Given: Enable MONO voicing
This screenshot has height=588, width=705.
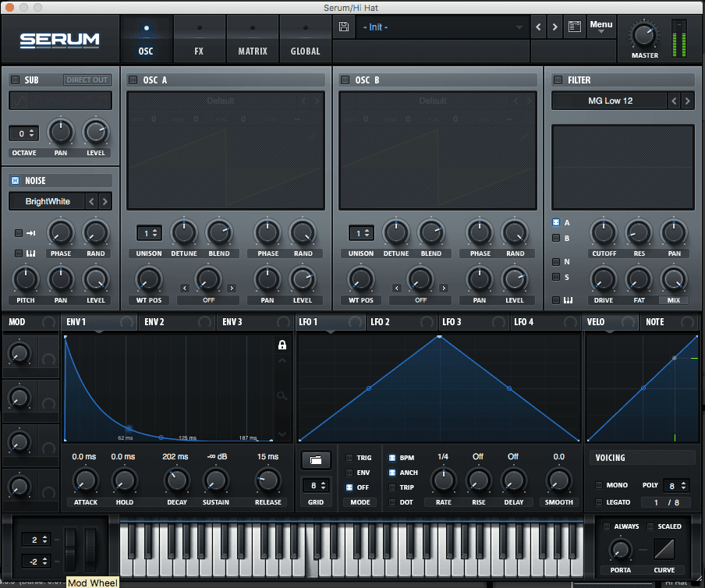Looking at the screenshot, I should [x=598, y=485].
